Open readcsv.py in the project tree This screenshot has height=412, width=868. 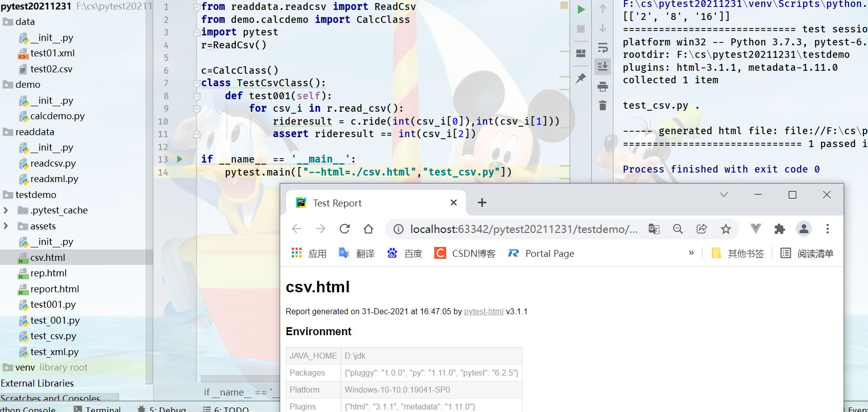pyautogui.click(x=53, y=163)
